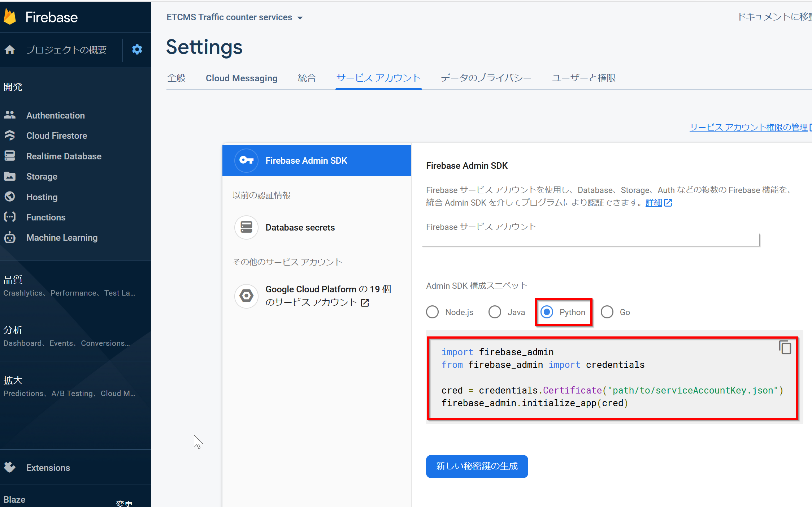Viewport: 812px width, 507px height.
Task: Click the Machine Learning robot icon
Action: [x=10, y=237]
